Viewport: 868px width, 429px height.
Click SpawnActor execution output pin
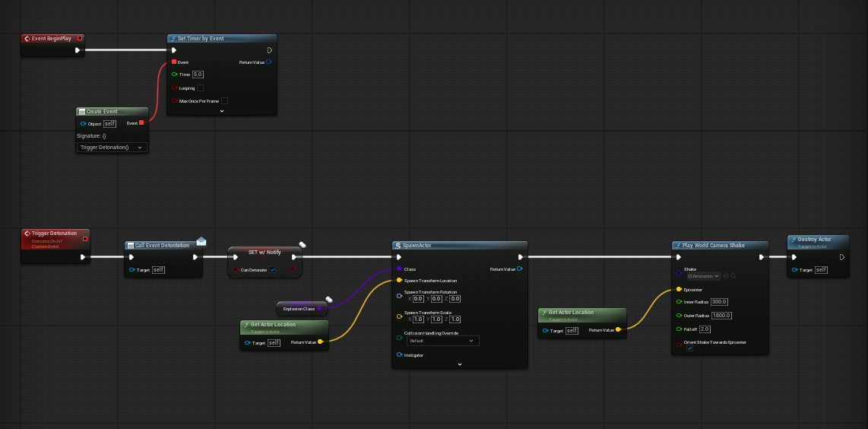pos(521,257)
